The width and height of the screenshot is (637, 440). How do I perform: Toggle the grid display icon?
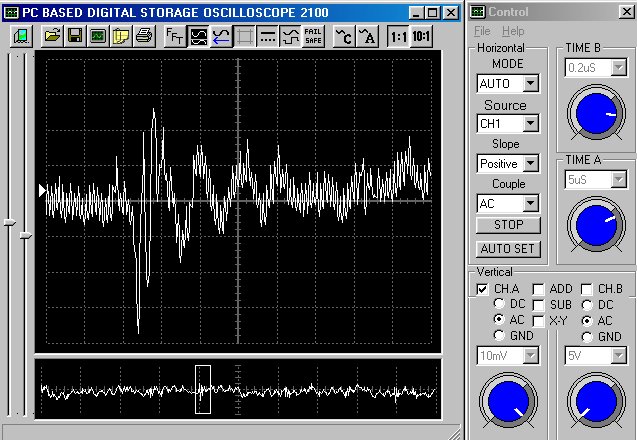245,36
